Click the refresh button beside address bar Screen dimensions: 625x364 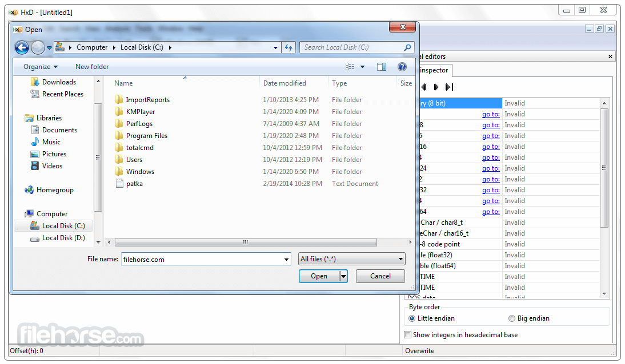pos(289,47)
